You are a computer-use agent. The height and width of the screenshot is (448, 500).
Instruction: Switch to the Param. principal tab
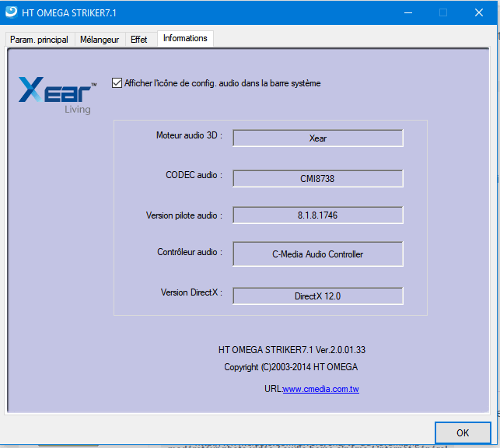(40, 40)
